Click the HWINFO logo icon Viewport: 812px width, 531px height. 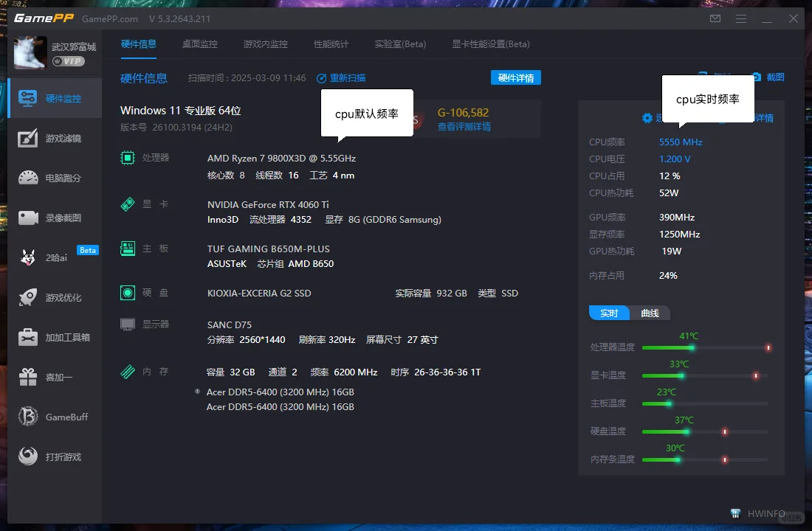735,513
